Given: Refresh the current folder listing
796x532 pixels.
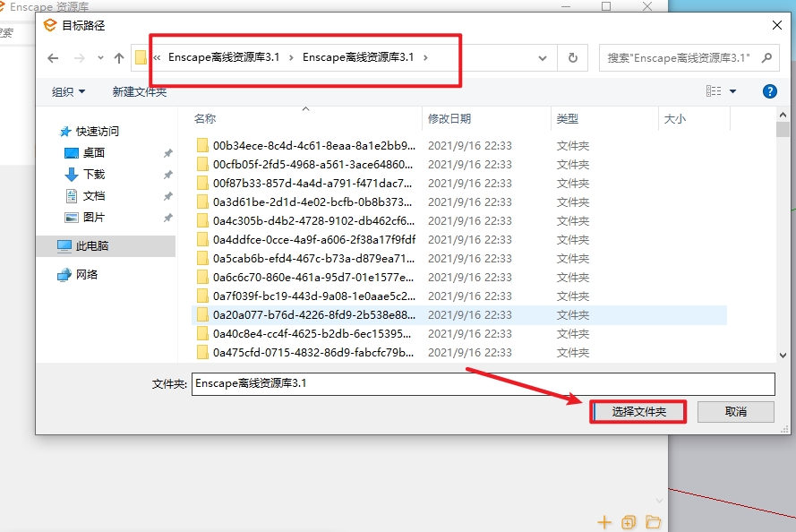Looking at the screenshot, I should 573,58.
